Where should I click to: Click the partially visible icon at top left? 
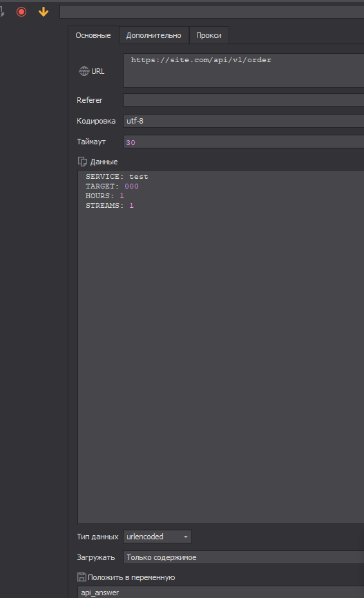point(2,12)
